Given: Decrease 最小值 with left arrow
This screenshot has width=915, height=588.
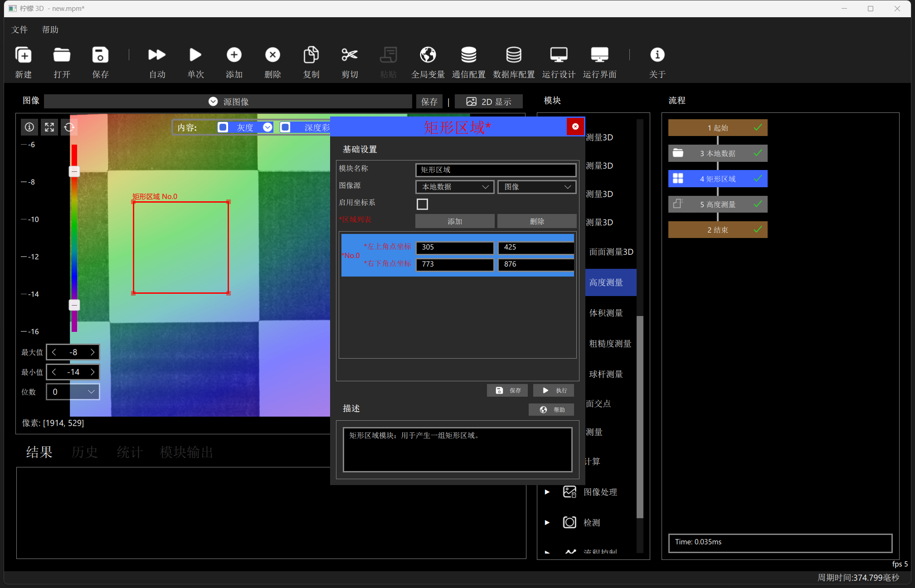Looking at the screenshot, I should point(54,372).
